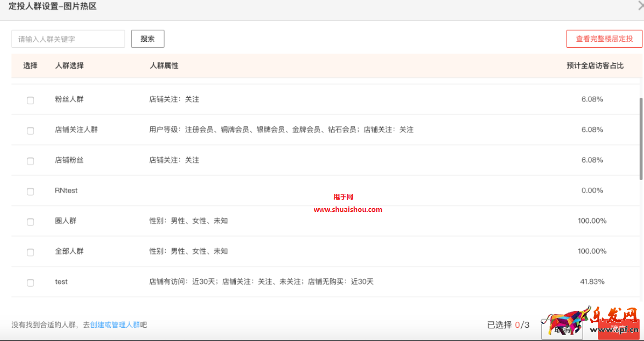Click the 搜索 search button
Viewport: 644px width, 341px height.
pyautogui.click(x=147, y=38)
